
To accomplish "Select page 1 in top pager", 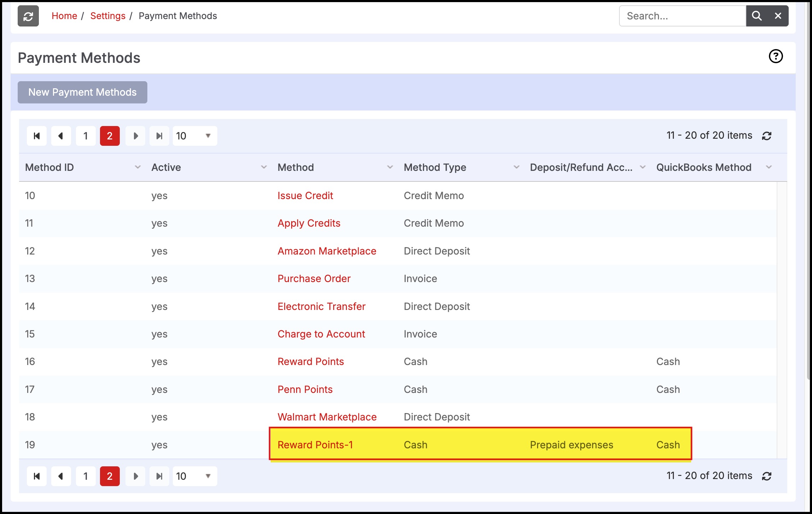I will point(86,136).
